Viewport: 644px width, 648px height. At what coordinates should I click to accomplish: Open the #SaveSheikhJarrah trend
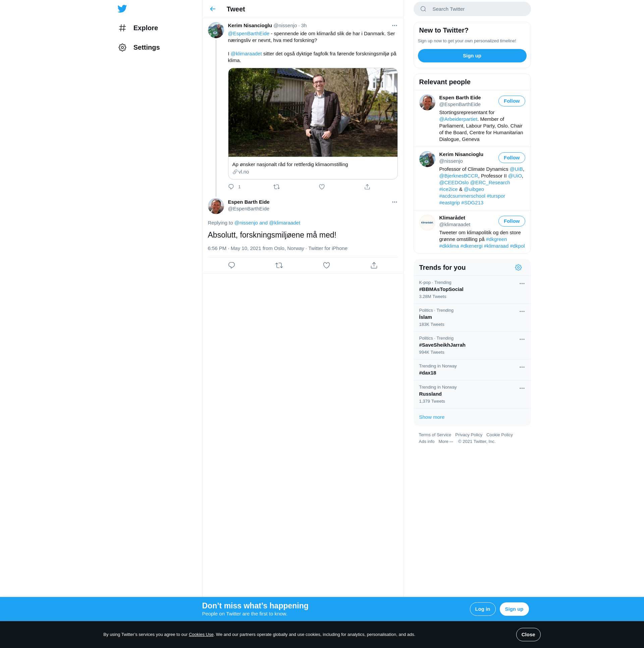point(472,345)
